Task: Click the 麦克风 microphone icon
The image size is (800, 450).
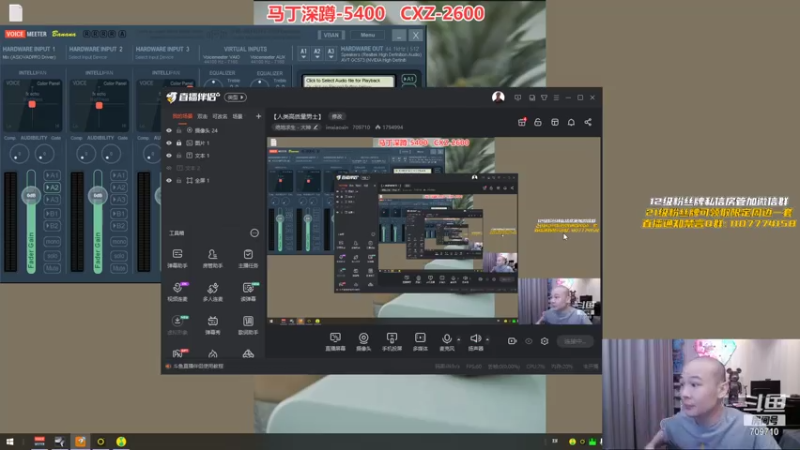Action: point(446,341)
